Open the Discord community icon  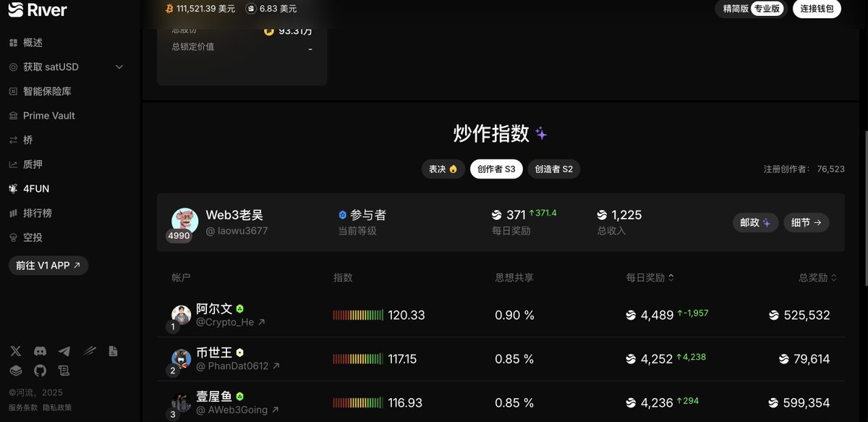pos(40,351)
